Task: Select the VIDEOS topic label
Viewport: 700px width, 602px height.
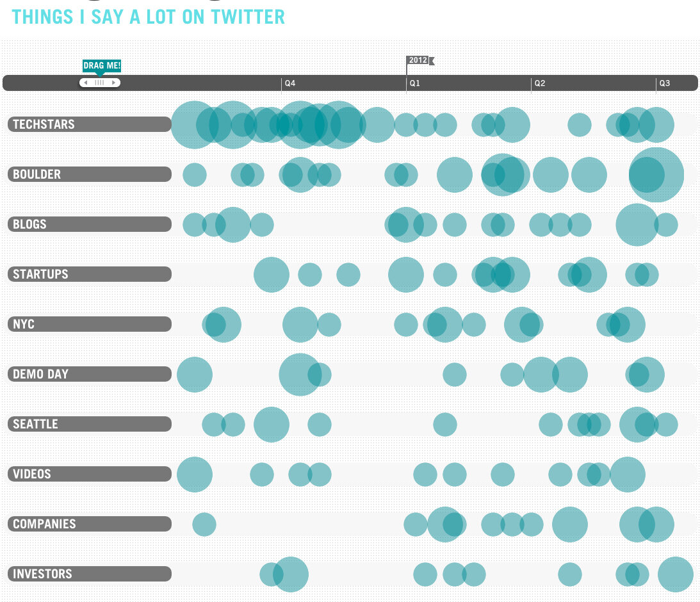Action: tap(89, 474)
